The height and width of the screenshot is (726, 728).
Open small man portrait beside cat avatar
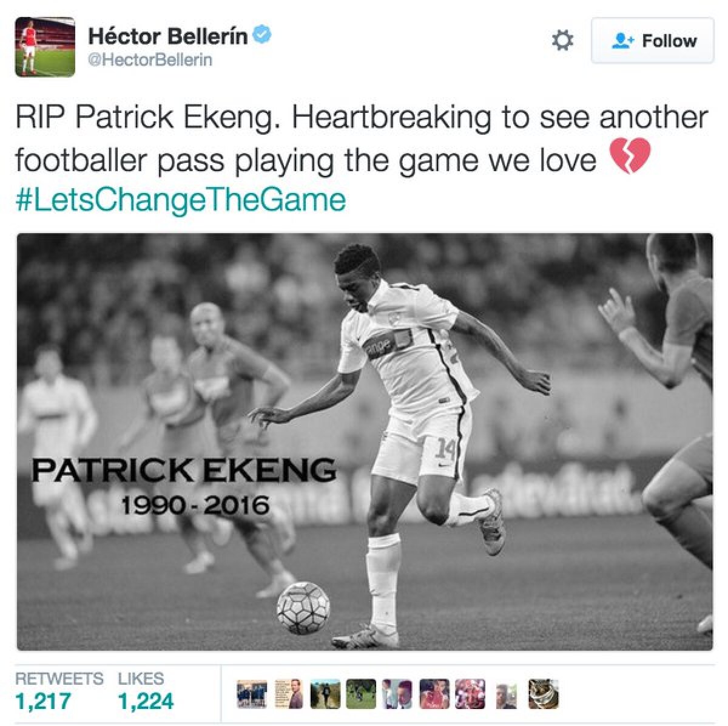(x=507, y=694)
